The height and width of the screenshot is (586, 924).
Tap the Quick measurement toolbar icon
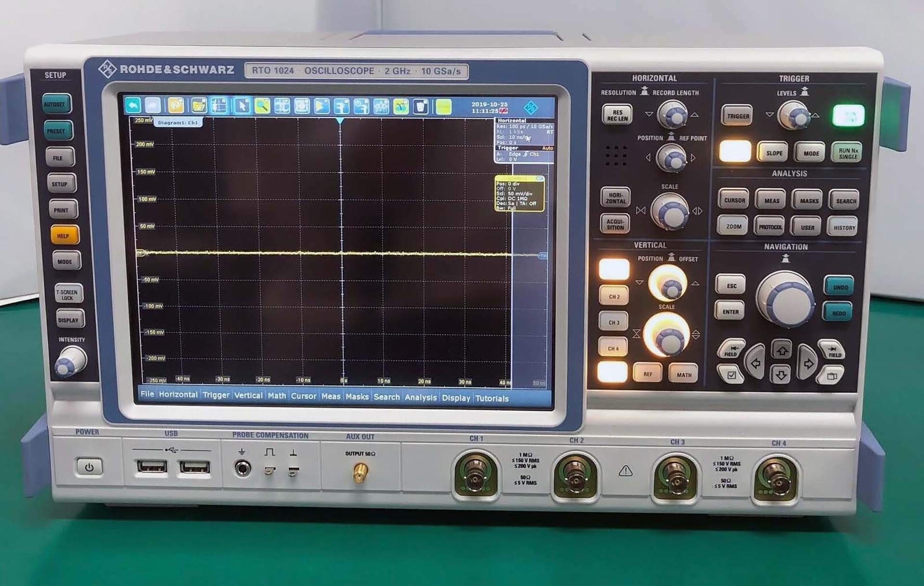(x=361, y=106)
